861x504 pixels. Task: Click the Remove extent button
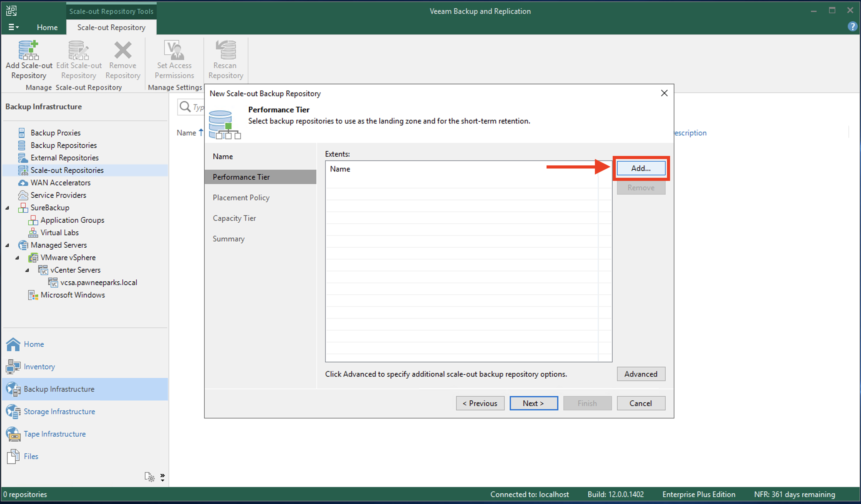click(x=641, y=187)
